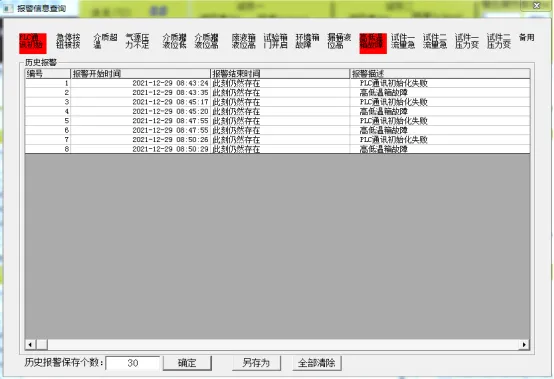This screenshot has height=379, width=554.
Task: Click the 编号 column header
Action: 48,74
